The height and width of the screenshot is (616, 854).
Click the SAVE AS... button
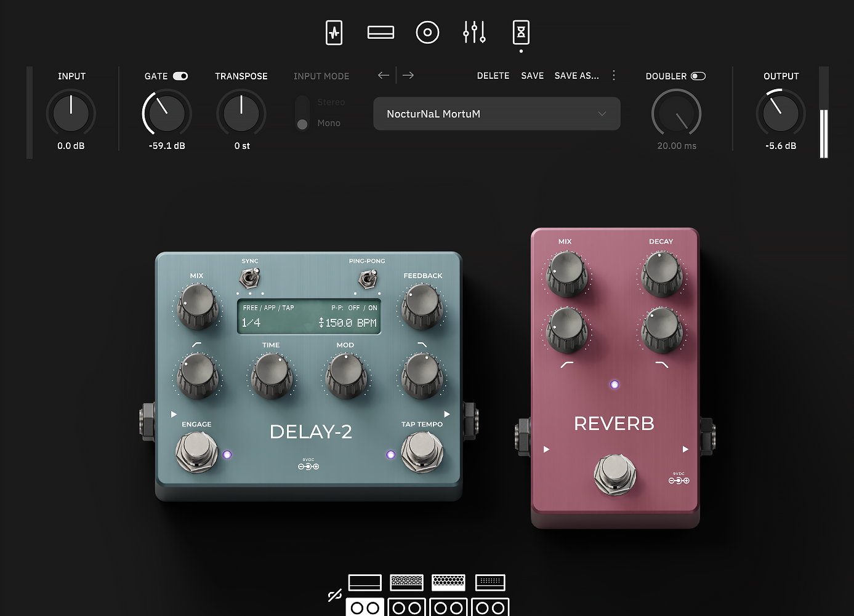pyautogui.click(x=577, y=76)
